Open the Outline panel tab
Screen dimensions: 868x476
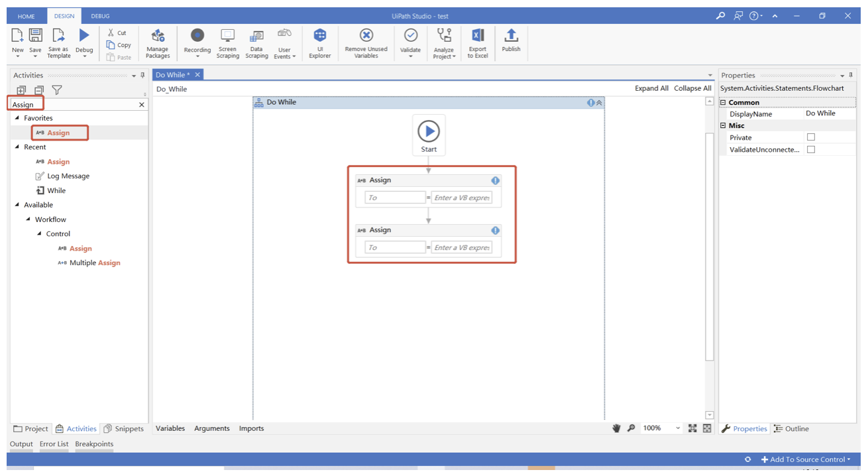[791, 429]
